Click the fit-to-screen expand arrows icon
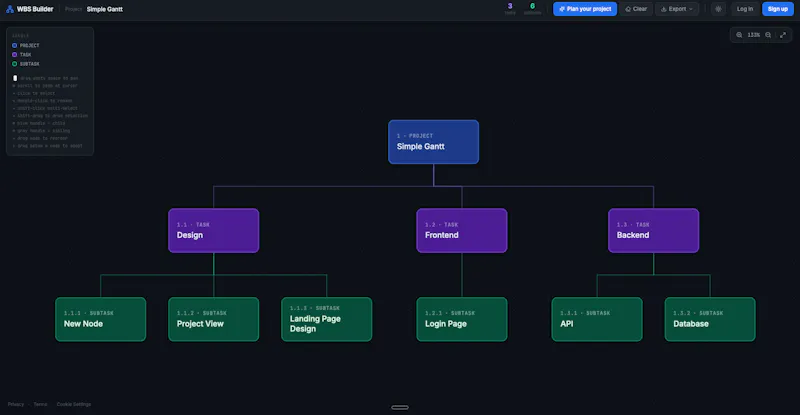Screen dimensions: 800x415 pyautogui.click(x=783, y=35)
